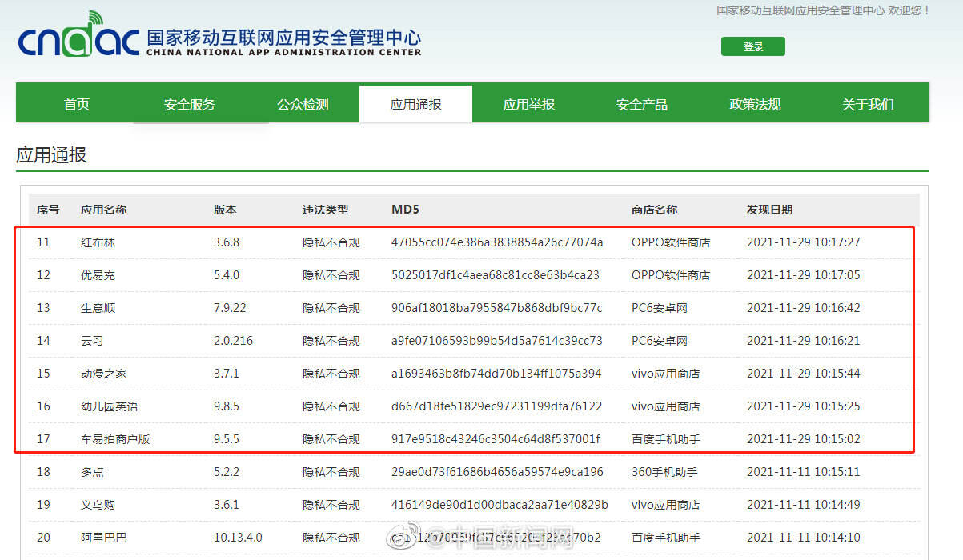Viewport: 963px width, 560px height.
Task: Click the 应用名称 column header
Action: click(103, 210)
